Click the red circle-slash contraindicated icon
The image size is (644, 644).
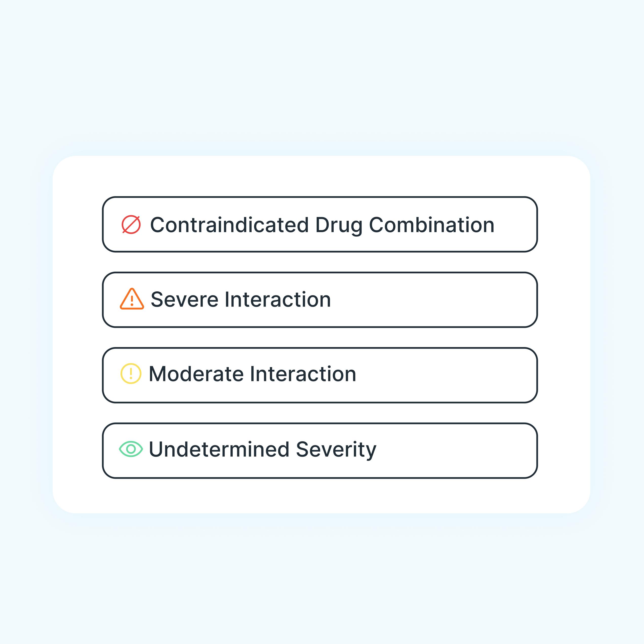(131, 225)
